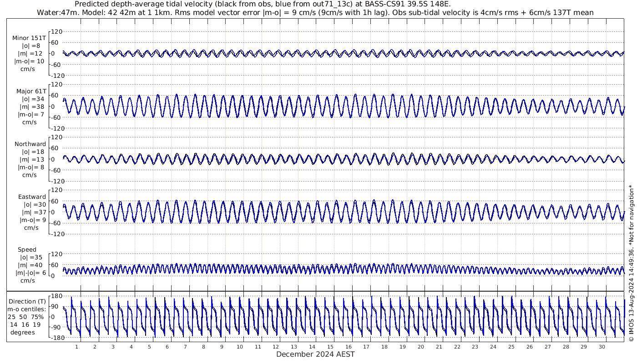The image size is (637, 364).
Task: Click the day 22 tick label on the x-axis
Action: point(457,347)
